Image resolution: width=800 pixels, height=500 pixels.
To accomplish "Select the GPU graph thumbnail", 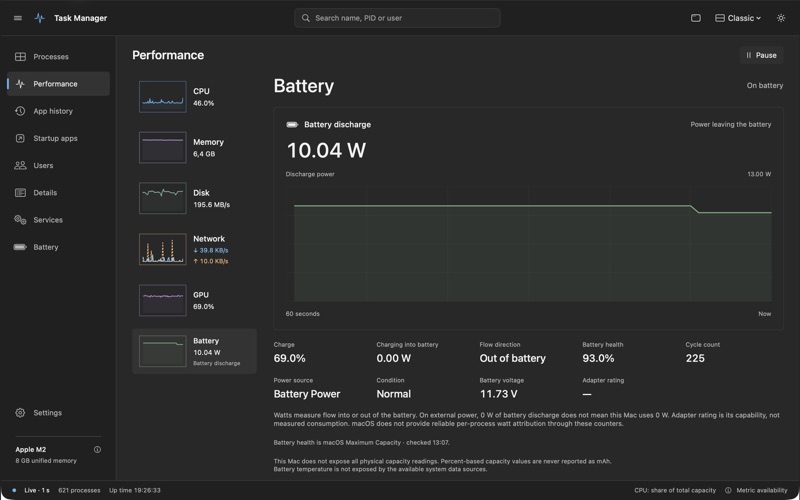I will [x=163, y=301].
